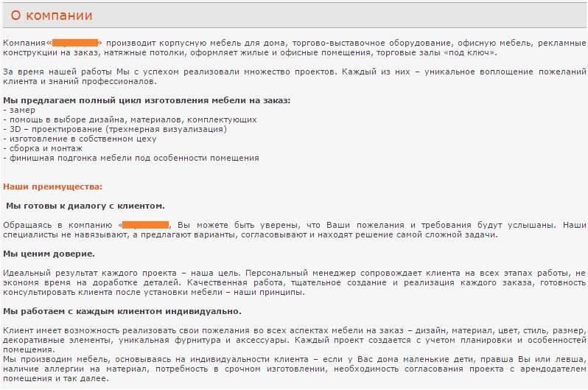Viewport: 588px width, 390px height.
Task: Select the list item 'сборка и монтаж'
Action: coord(46,148)
